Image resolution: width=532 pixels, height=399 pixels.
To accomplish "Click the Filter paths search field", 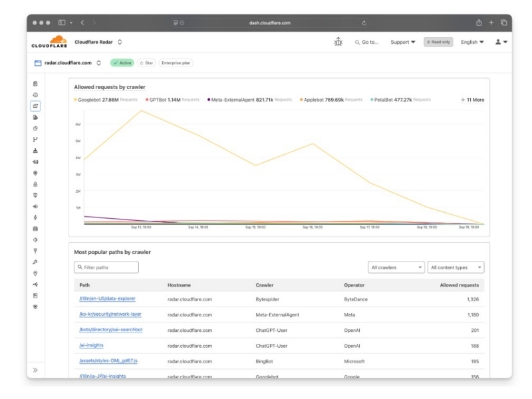I will point(106,267).
